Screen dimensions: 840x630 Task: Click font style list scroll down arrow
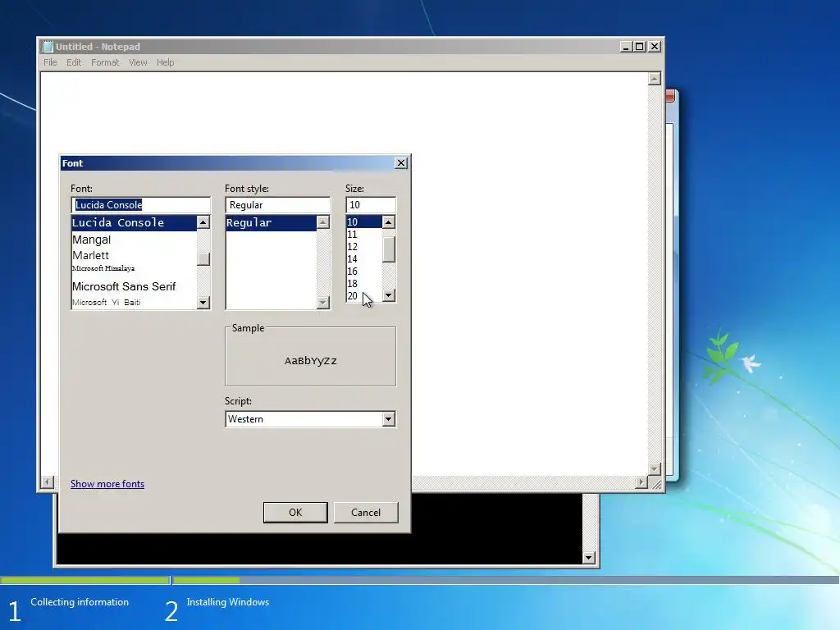[323, 302]
